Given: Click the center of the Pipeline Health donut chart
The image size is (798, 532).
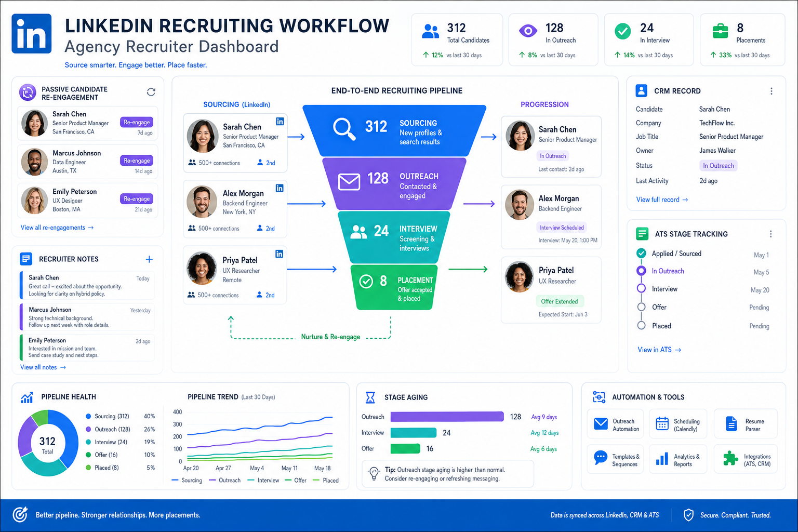Looking at the screenshot, I should click(47, 444).
